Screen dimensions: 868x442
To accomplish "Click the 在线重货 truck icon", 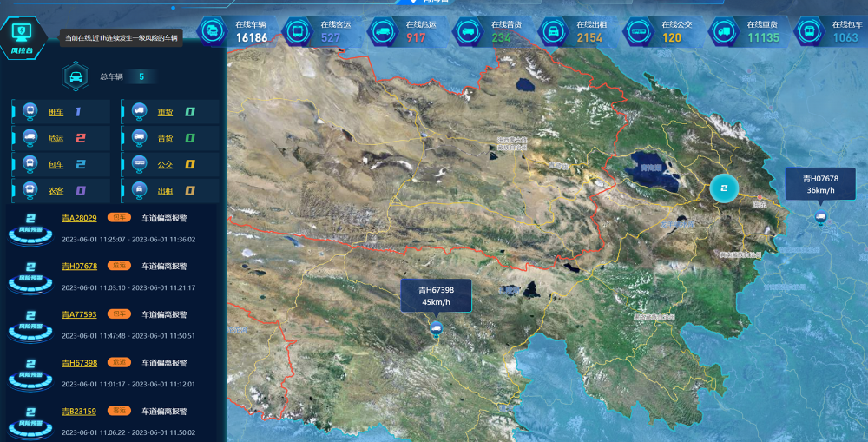I will [722, 32].
